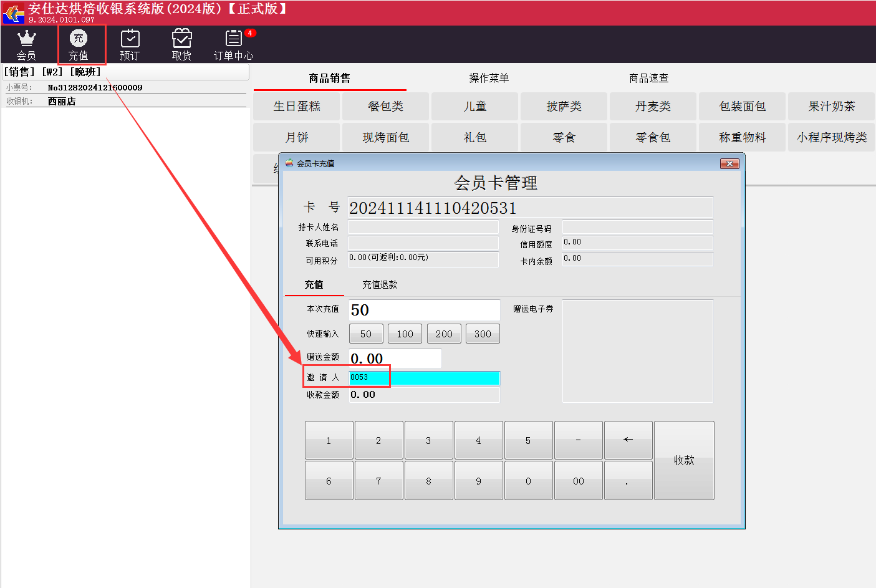The width and height of the screenshot is (876, 588).
Task: Tap keypad double zero 00
Action: tap(579, 481)
